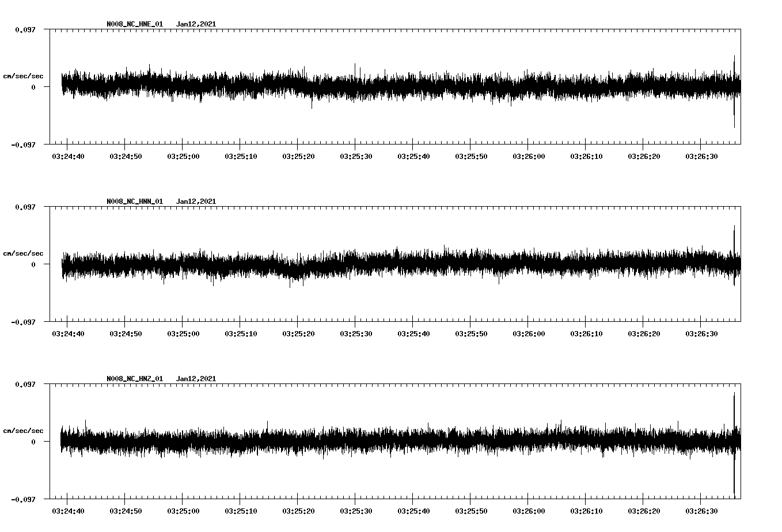The height and width of the screenshot is (532, 782).
Task: Click the top-right corner of the HNE plot frame
Action: point(742,28)
